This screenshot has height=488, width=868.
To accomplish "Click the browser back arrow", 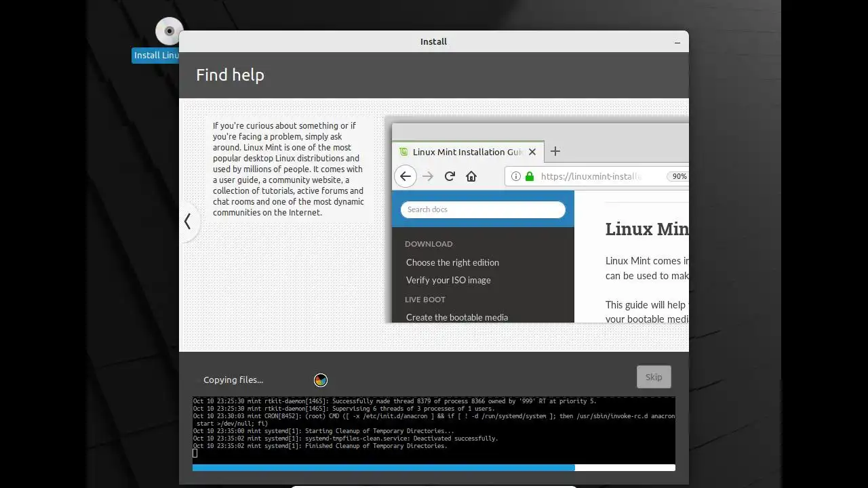I will point(405,176).
